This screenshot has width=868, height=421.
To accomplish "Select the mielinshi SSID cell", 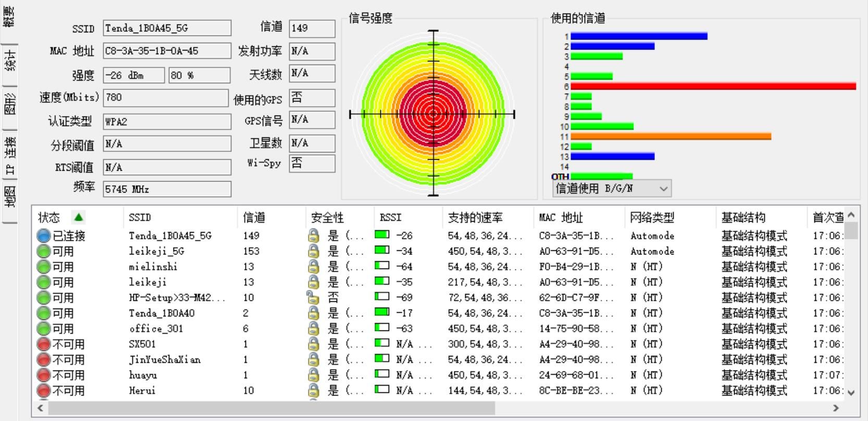I will coord(153,267).
